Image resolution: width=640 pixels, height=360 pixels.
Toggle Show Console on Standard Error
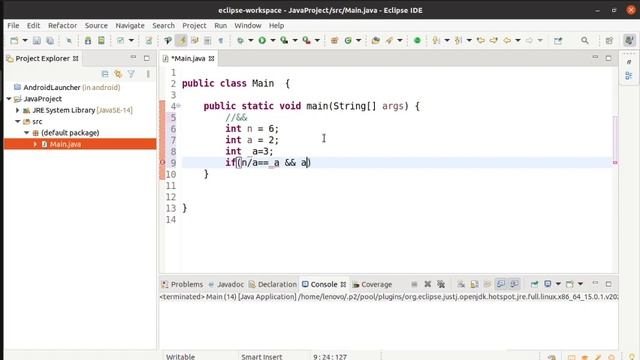(x=514, y=284)
